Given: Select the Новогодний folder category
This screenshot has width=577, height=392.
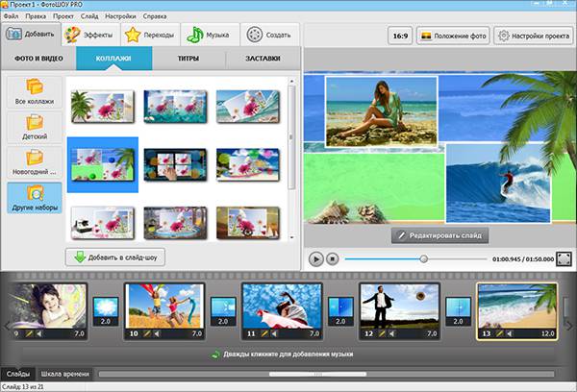Looking at the screenshot, I should pyautogui.click(x=35, y=162).
